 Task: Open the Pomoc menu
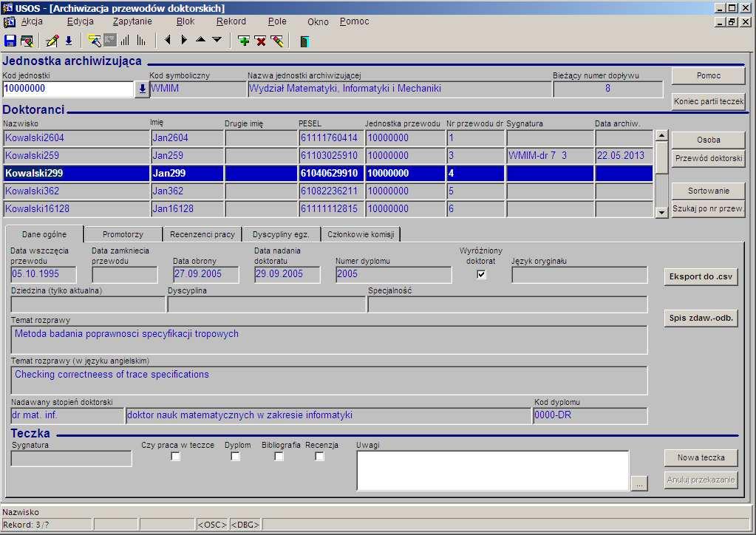(355, 21)
